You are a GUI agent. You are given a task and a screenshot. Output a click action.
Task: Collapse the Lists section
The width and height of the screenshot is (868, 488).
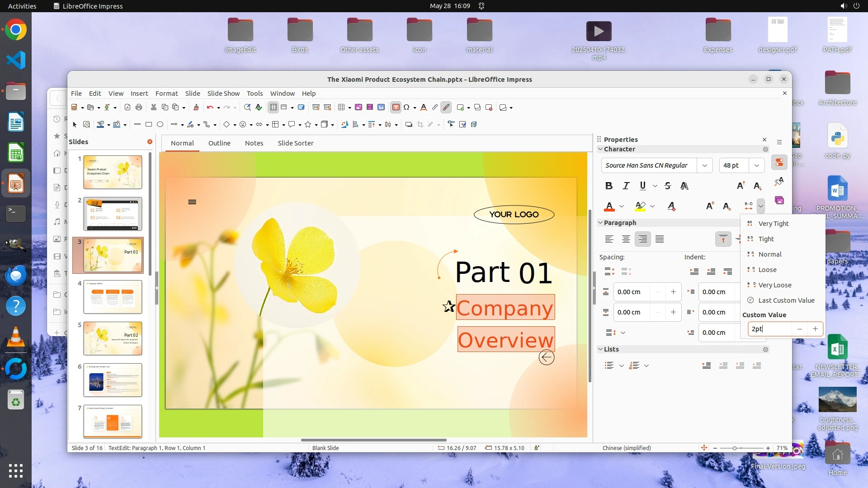coord(600,349)
